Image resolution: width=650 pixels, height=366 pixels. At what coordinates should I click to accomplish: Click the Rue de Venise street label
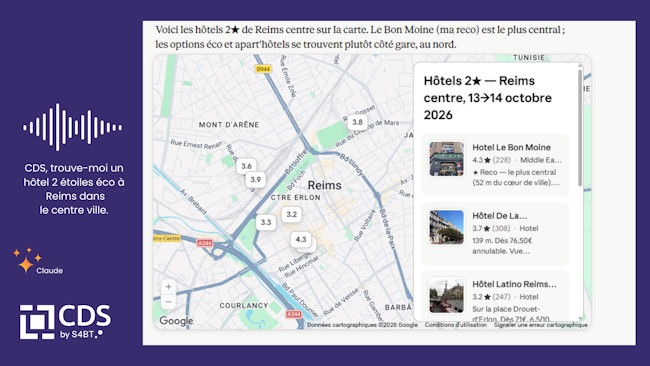tap(341, 302)
